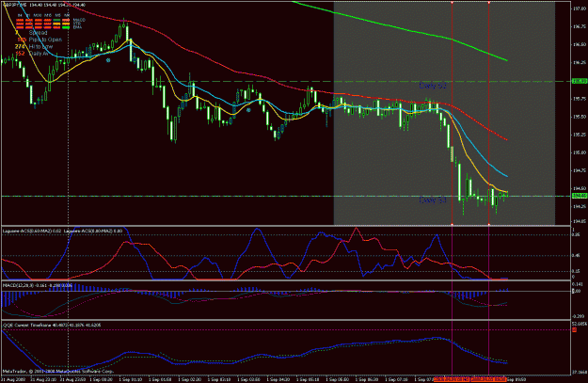The height and width of the screenshot is (383, 588).
Task: Click the 194.75 price scale label
Action: tap(580, 170)
